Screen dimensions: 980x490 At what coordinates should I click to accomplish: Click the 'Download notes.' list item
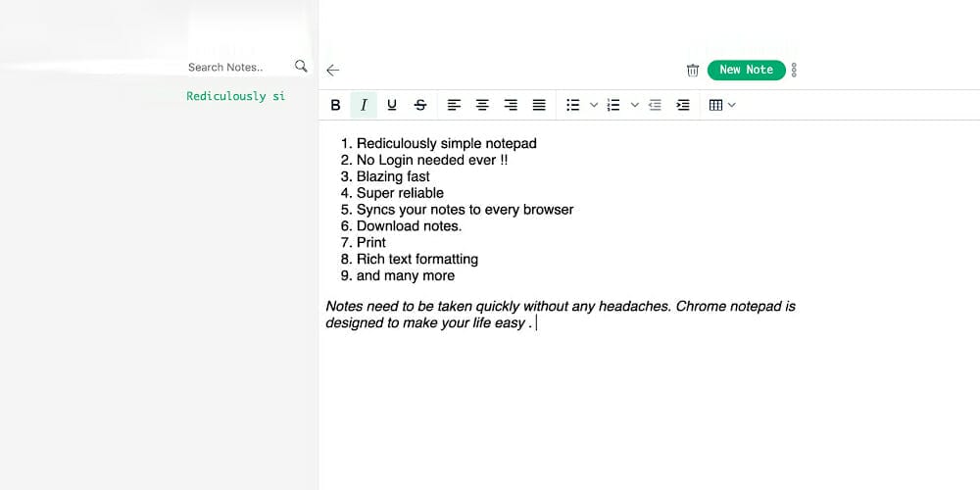tap(410, 225)
